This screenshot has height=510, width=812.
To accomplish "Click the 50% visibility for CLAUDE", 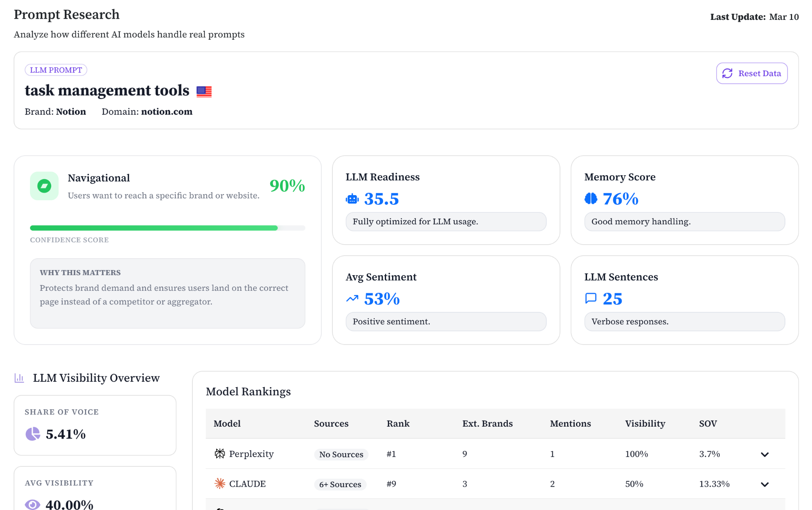I will pyautogui.click(x=634, y=484).
